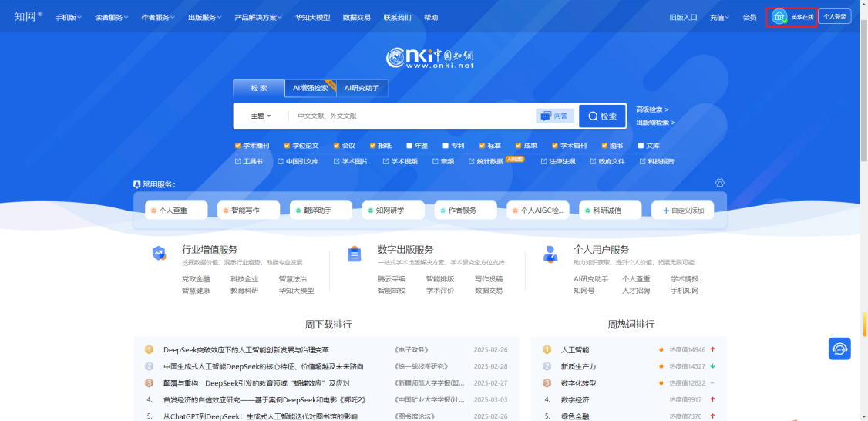
Task: Uncheck the 学术期刊 checkbox
Action: (238, 146)
